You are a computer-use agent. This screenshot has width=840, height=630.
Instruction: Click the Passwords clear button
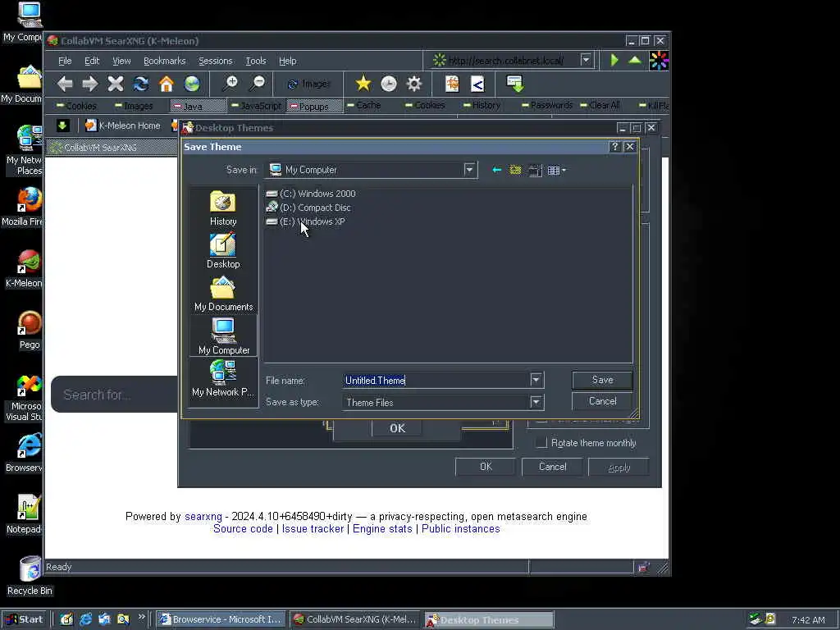point(547,105)
